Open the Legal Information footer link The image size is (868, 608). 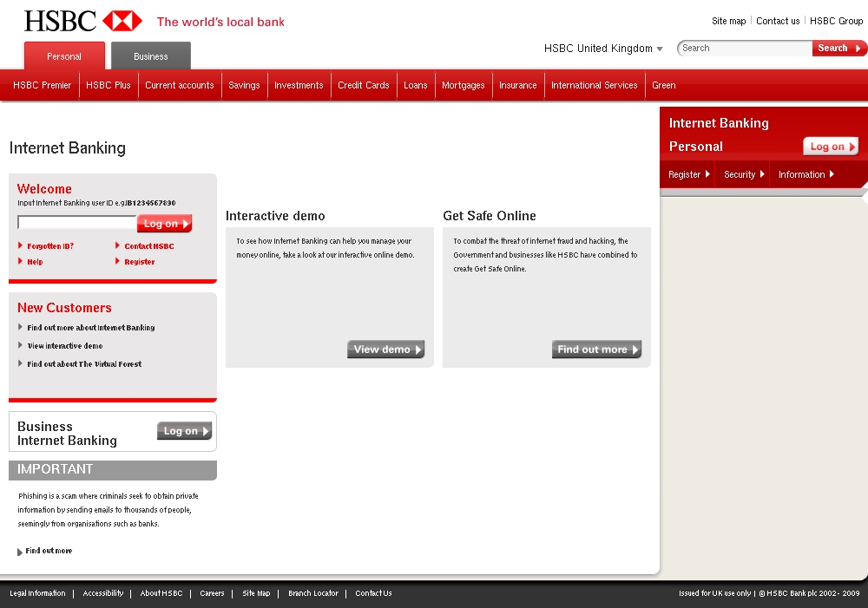37,593
